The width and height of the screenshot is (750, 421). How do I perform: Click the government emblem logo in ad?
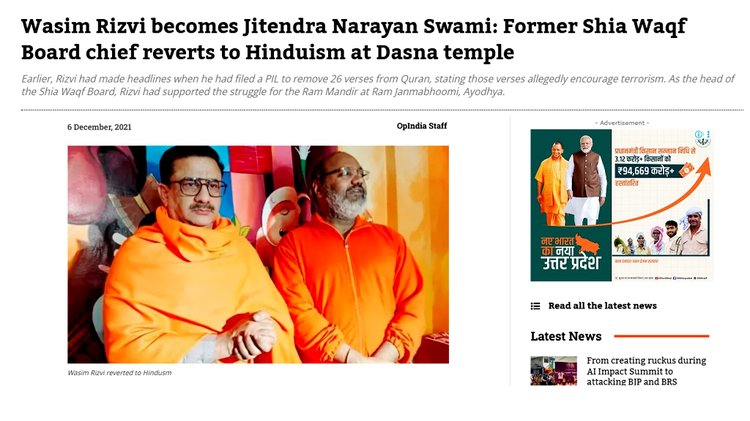702,142
